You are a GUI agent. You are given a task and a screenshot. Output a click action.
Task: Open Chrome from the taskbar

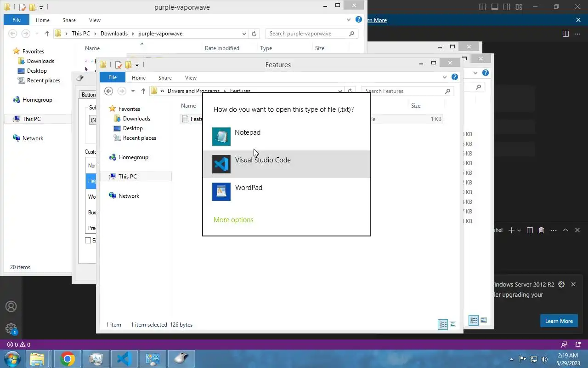(x=67, y=359)
